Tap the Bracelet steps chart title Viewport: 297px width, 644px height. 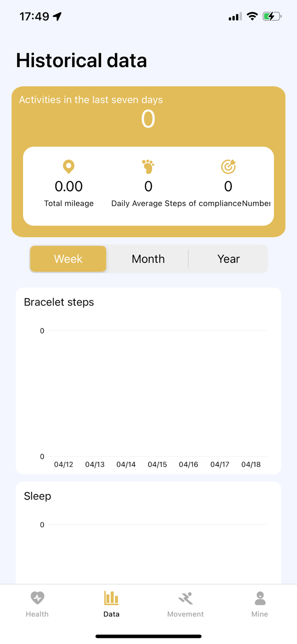point(59,302)
